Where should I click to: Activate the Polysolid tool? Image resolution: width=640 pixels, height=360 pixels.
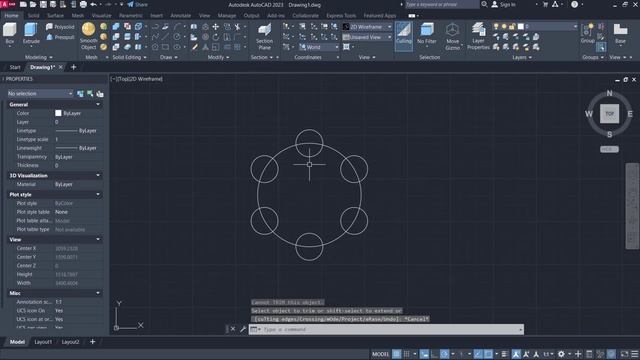pos(60,27)
